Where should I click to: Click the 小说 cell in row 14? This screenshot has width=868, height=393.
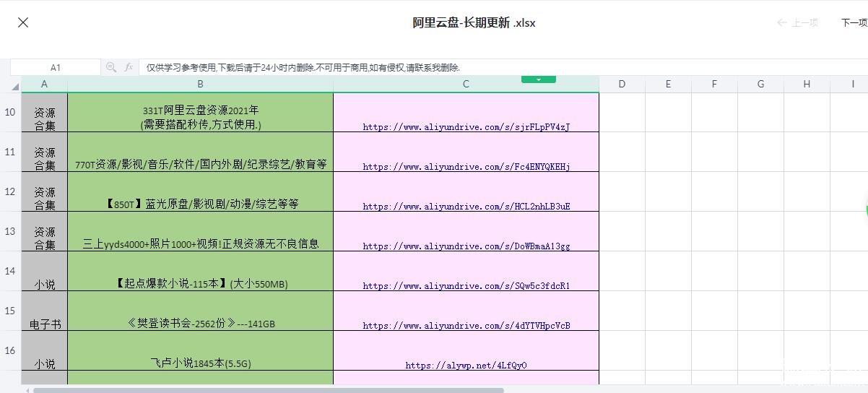(44, 271)
